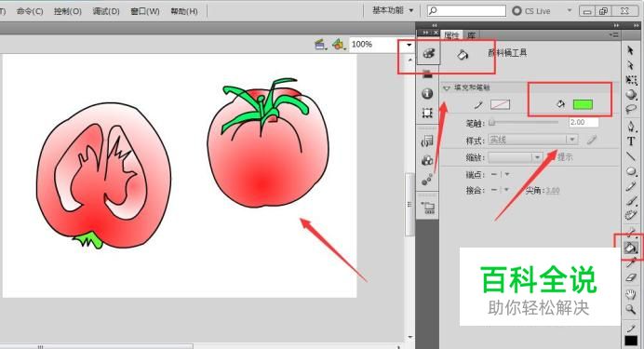This screenshot has height=349, width=644.
Task: Open the stage zoom 100% dropdown
Action: point(409,45)
